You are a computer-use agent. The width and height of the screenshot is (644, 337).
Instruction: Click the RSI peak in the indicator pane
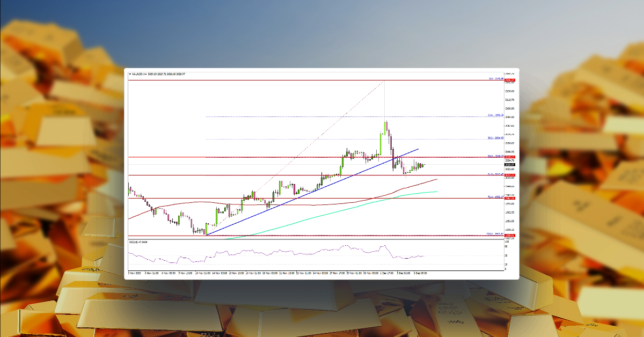384,244
